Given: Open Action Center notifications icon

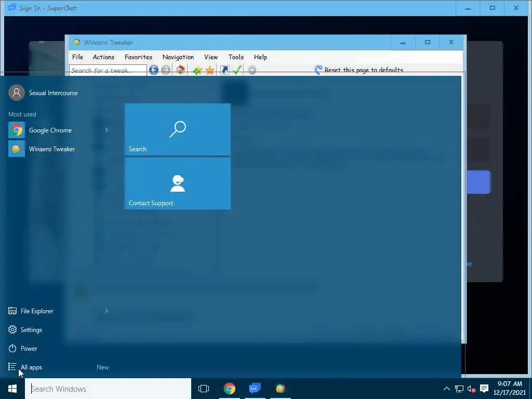Looking at the screenshot, I should 484,389.
